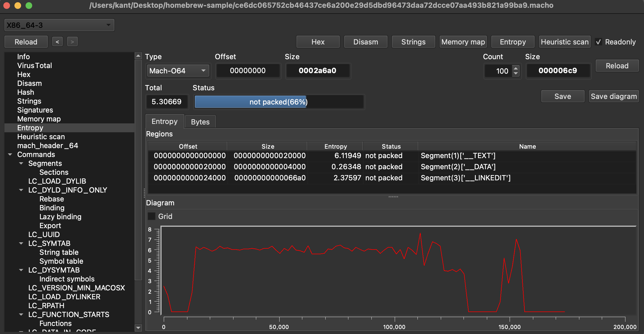
Task: Collapse the LC_SYMTAB tree node
Action: pyautogui.click(x=21, y=243)
